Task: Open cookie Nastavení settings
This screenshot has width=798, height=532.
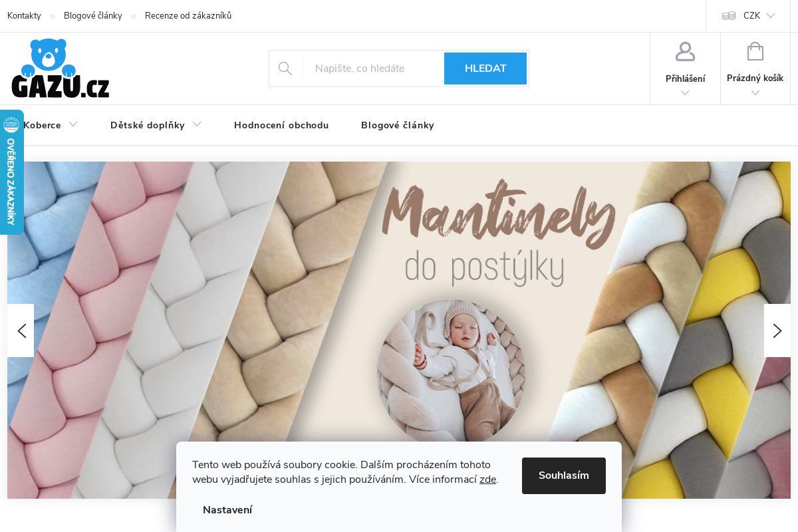Action: click(227, 510)
